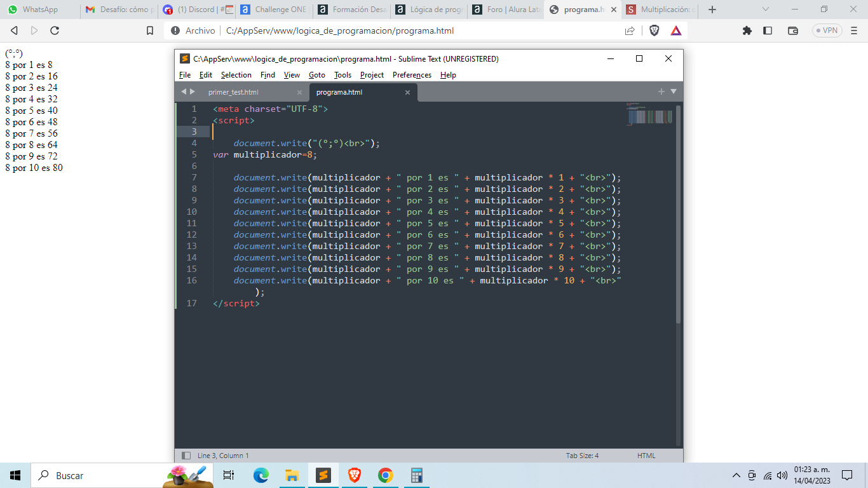Toggle the browser sidebar panel icon
The width and height of the screenshot is (868, 488).
[768, 30]
